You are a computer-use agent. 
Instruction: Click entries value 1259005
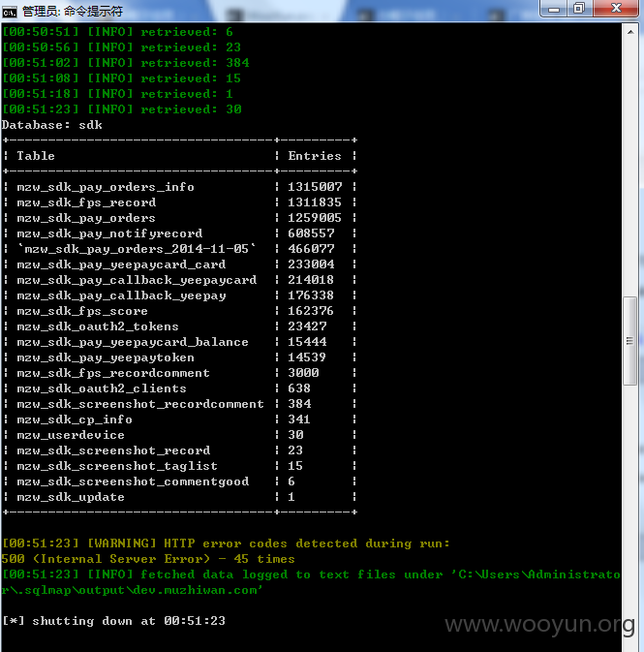315,218
